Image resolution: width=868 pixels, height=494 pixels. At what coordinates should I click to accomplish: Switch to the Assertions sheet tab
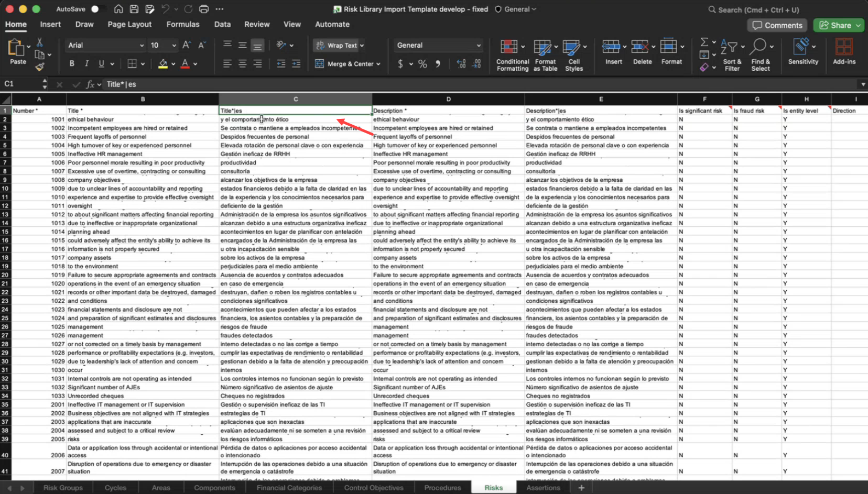point(543,488)
